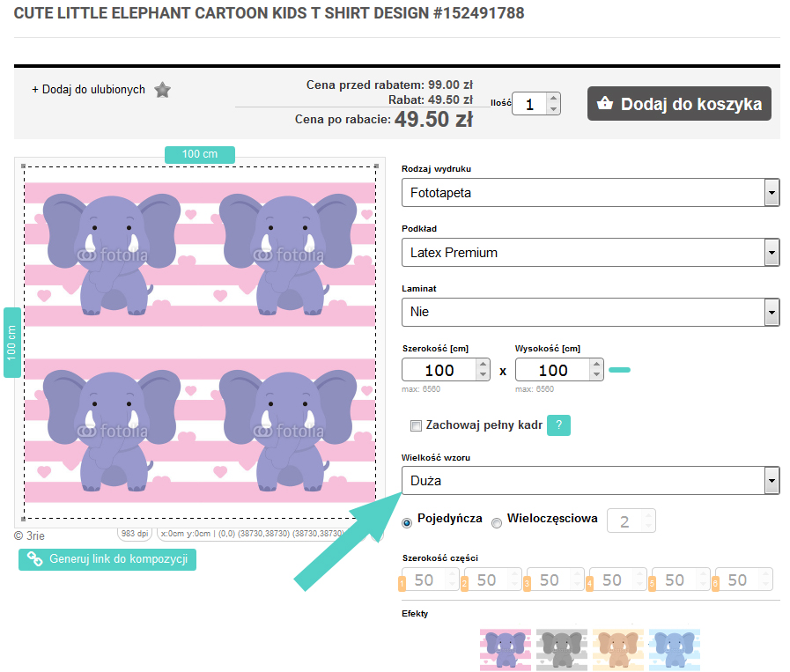Viewport: 790px width, 672px height.
Task: Click the vertical '100 cm' height label
Action: (12, 343)
